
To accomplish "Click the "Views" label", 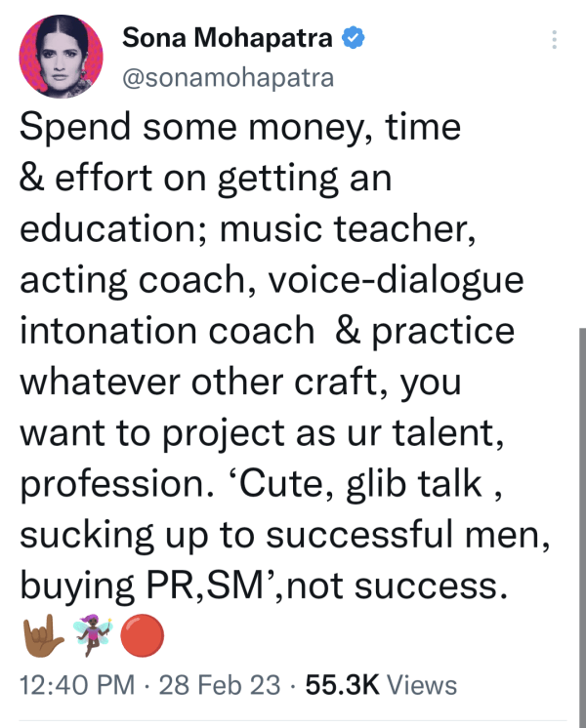I will click(422, 685).
